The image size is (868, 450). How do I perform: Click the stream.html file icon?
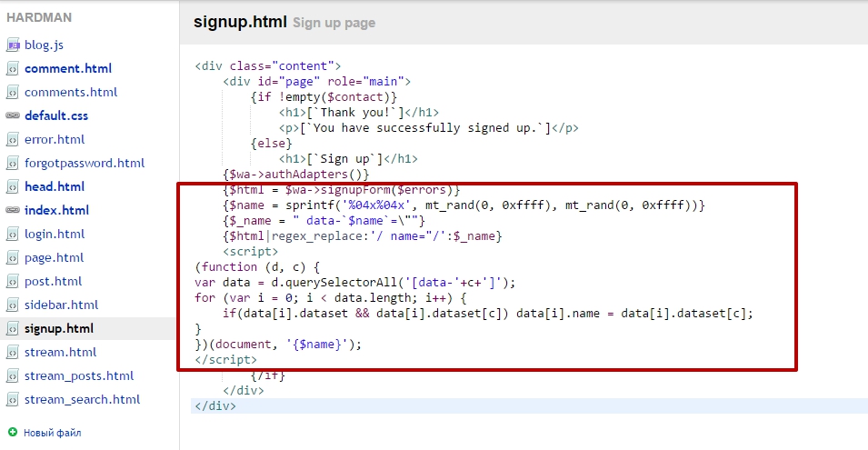click(13, 353)
